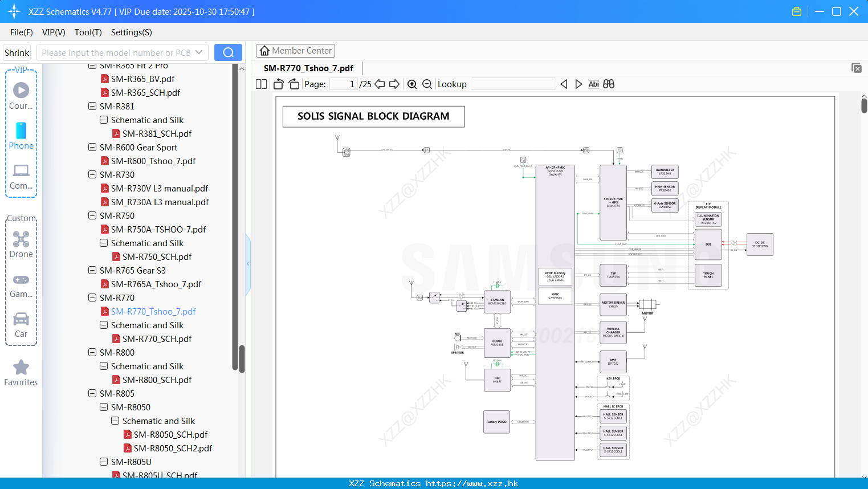The height and width of the screenshot is (489, 868).
Task: Open SM-R750_SCH.pdf
Action: [x=157, y=257]
